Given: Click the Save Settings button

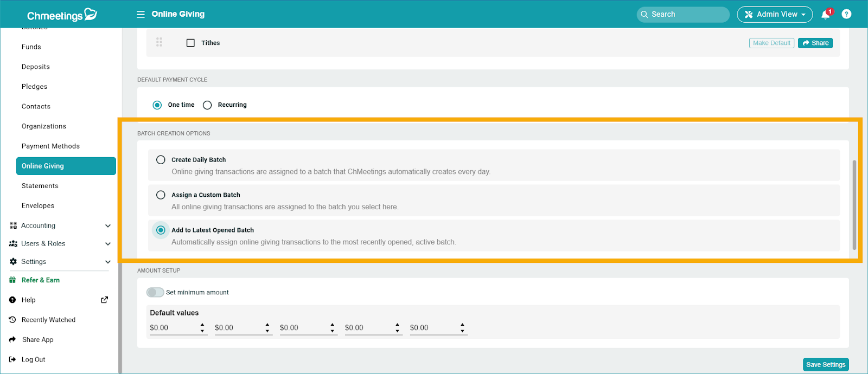Looking at the screenshot, I should point(825,365).
